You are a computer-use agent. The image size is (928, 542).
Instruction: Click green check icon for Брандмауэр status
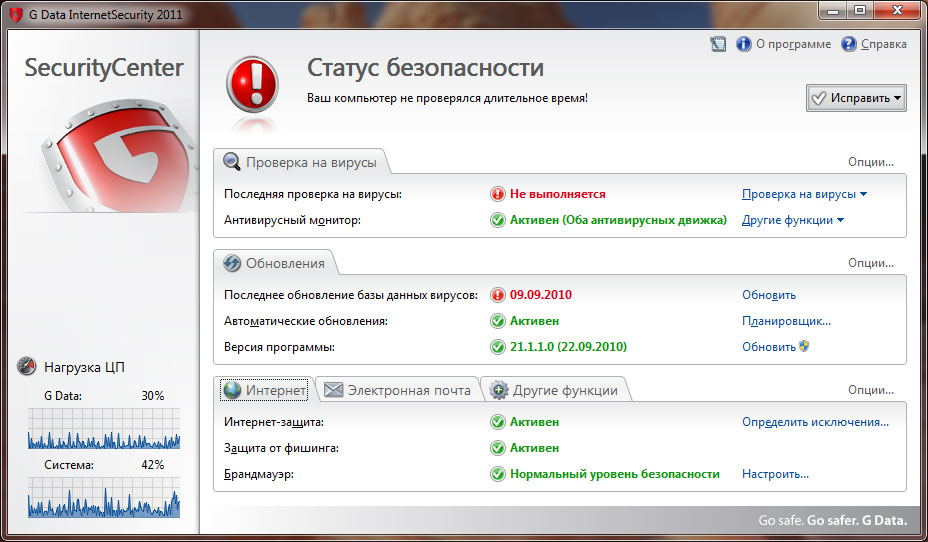coord(498,474)
